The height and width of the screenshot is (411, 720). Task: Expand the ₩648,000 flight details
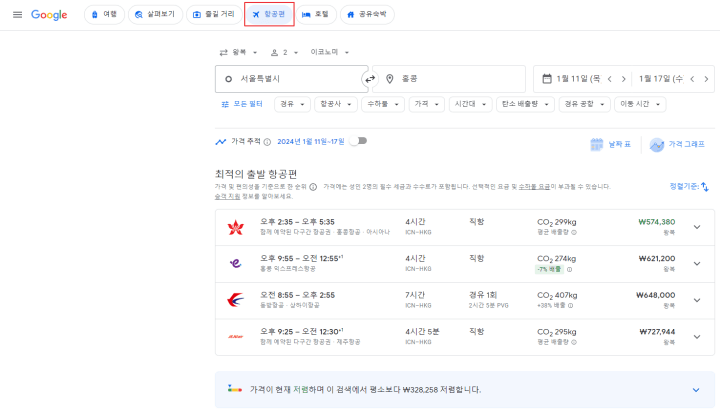pyautogui.click(x=697, y=300)
